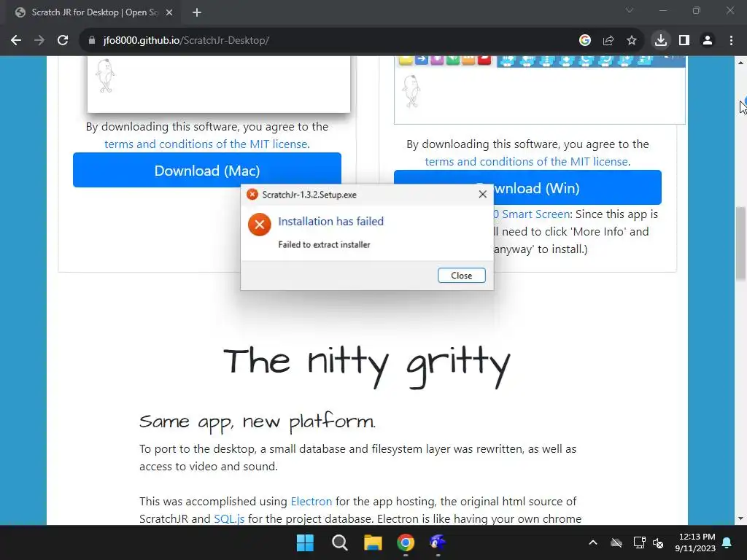747x560 pixels.
Task: Click the page vertical scrollbar thumb
Action: pos(740,243)
